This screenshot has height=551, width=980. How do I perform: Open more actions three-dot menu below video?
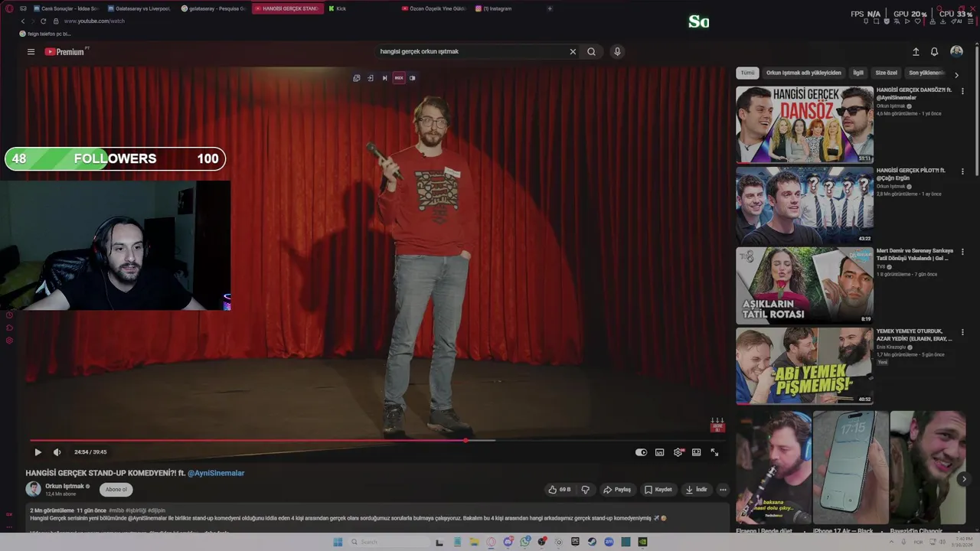point(723,490)
